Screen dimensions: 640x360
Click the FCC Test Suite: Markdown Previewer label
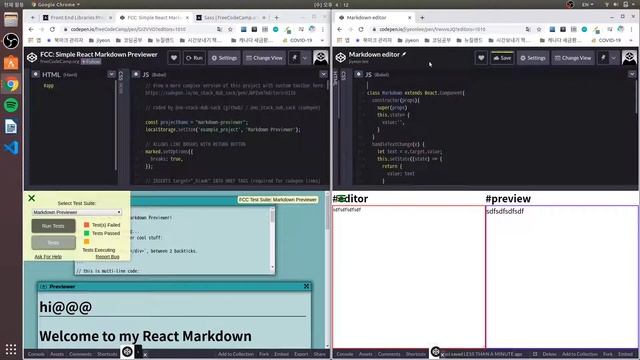pos(278,200)
